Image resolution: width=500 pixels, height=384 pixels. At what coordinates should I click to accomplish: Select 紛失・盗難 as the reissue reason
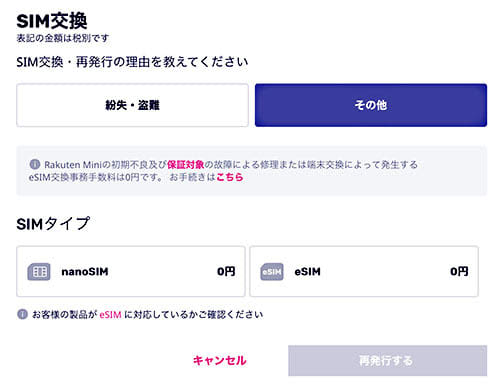(x=132, y=105)
